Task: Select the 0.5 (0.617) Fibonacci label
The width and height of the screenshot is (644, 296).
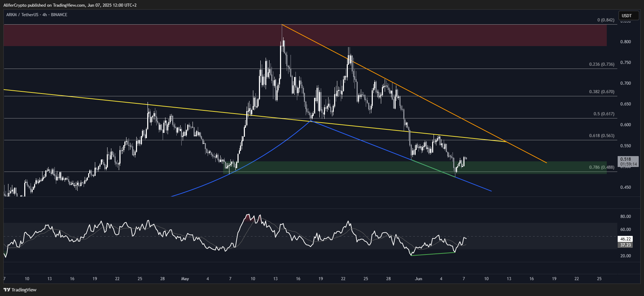Action: [604, 114]
